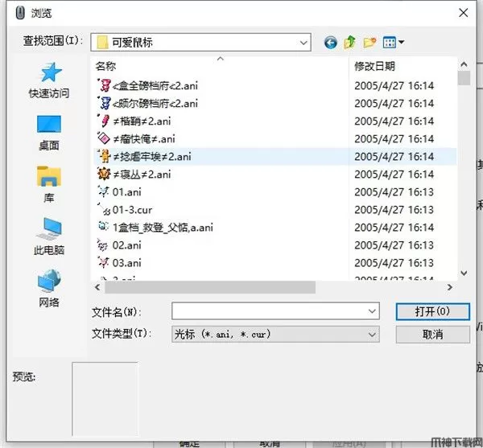Screen dimensions: 483x448
Task: Open the file type (文件类型) dropdown
Action: coord(275,334)
